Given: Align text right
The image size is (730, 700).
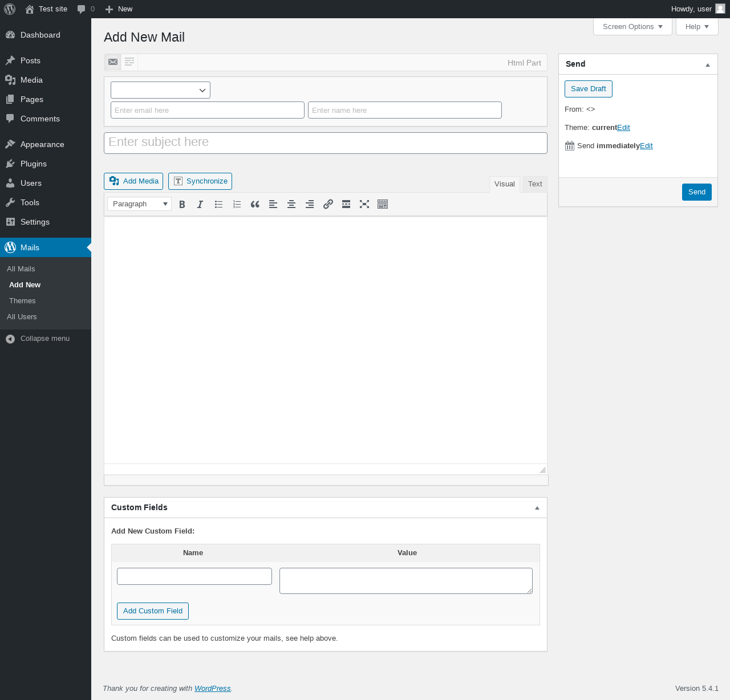Looking at the screenshot, I should click(x=310, y=204).
